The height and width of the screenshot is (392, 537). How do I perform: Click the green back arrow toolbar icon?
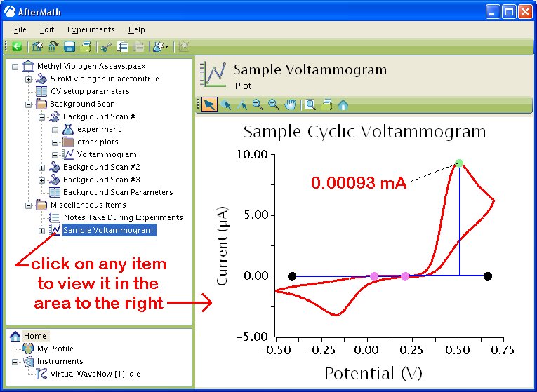[17, 46]
